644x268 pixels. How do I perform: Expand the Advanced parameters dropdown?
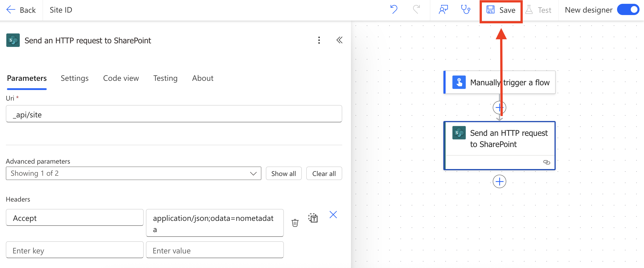click(x=134, y=173)
